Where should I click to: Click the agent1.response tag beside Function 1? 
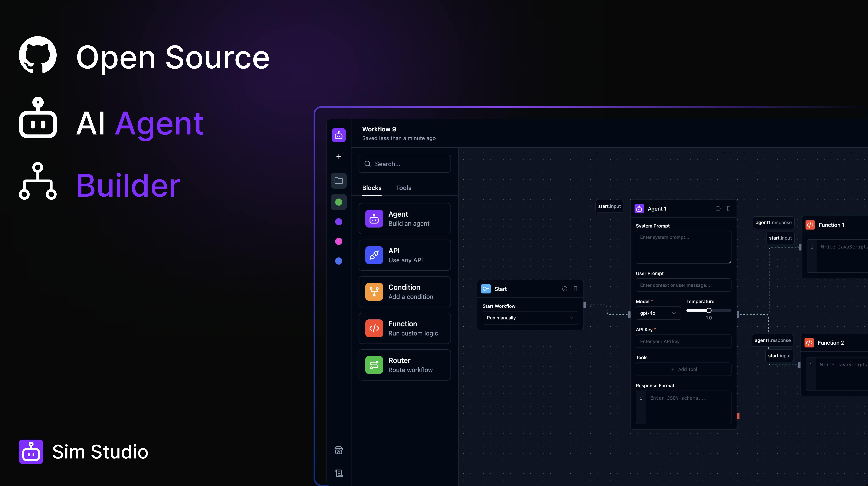(773, 222)
